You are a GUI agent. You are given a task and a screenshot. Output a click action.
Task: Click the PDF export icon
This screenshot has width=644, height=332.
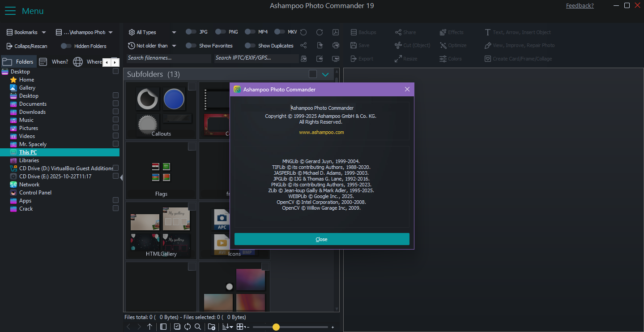335,32
